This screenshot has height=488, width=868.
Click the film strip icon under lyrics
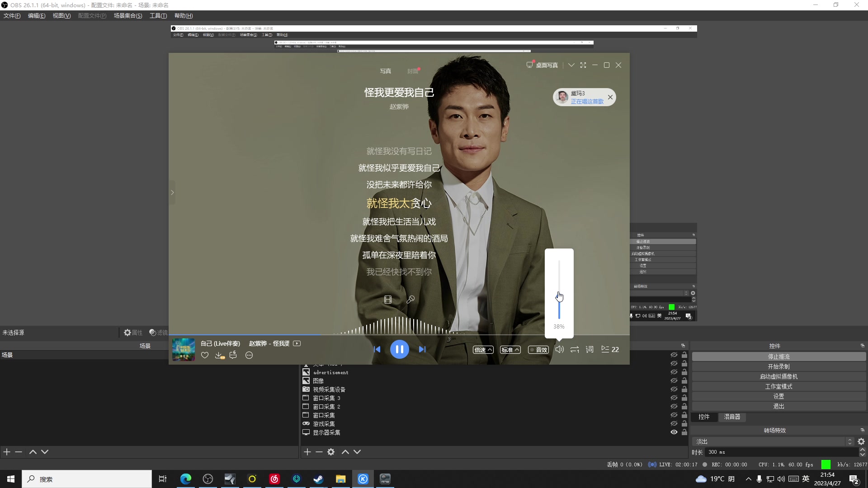point(388,300)
